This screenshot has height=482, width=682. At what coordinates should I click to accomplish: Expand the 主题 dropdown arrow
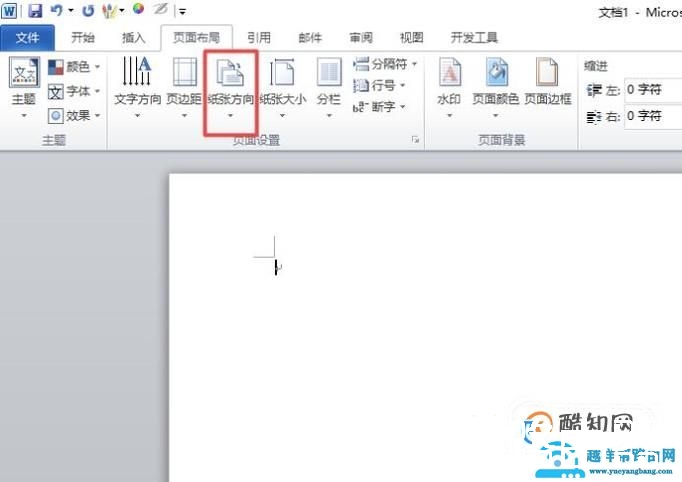(x=24, y=115)
